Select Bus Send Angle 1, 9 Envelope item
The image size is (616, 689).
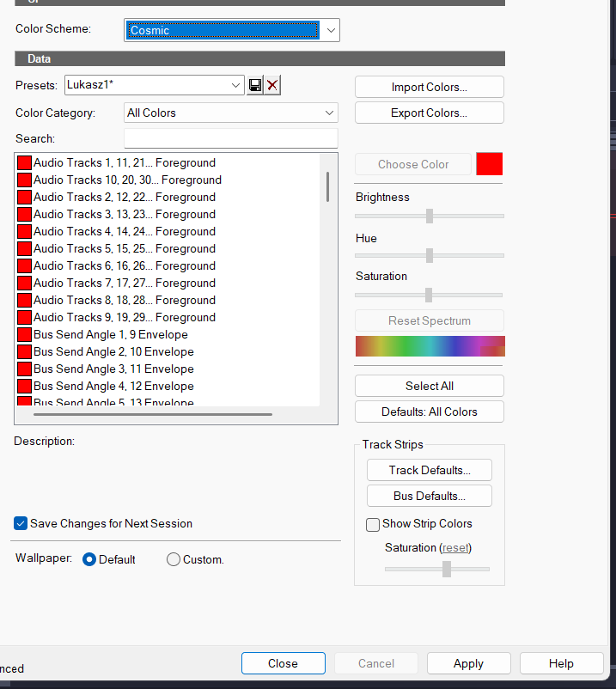(x=110, y=334)
